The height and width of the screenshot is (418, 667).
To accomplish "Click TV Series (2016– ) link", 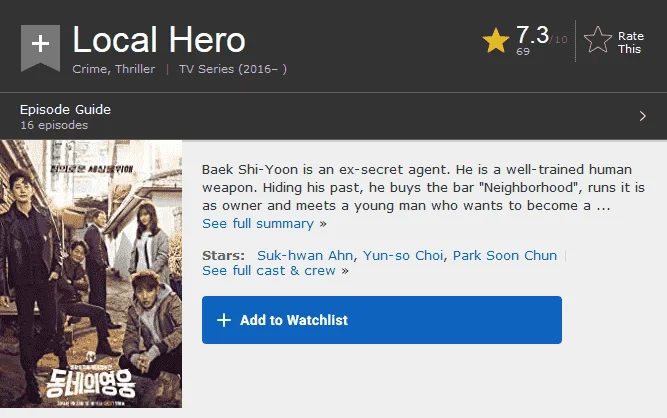I will (x=233, y=69).
